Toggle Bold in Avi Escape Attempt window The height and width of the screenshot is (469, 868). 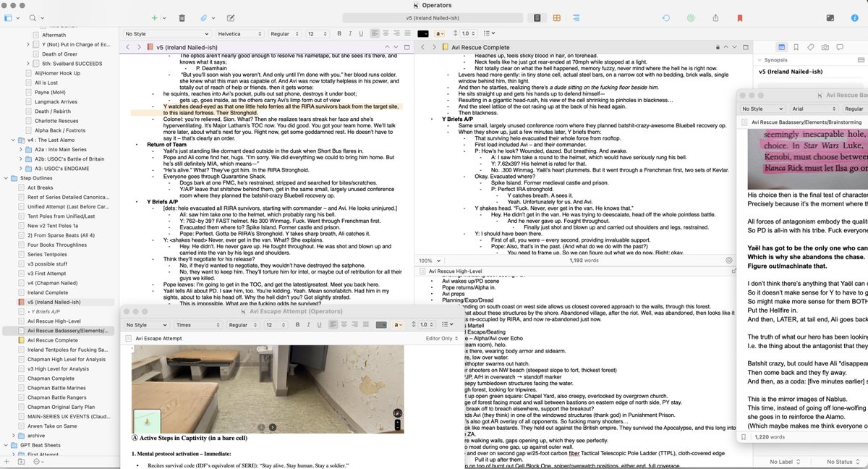[299, 325]
